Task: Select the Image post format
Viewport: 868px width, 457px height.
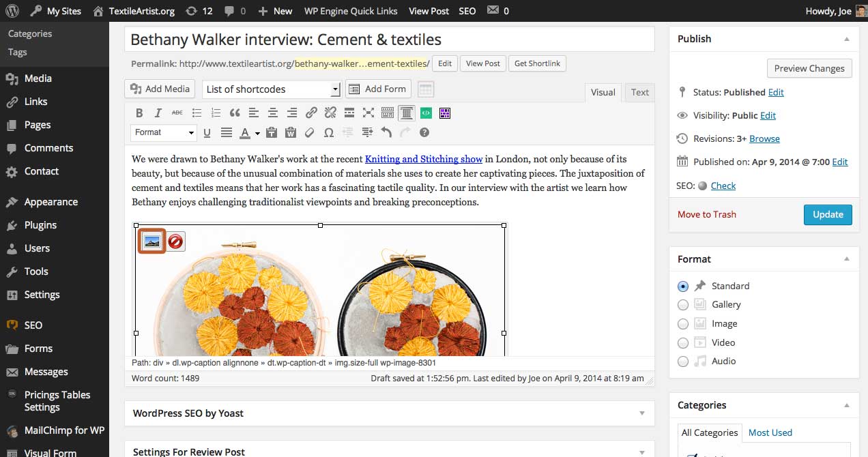Action: point(683,324)
